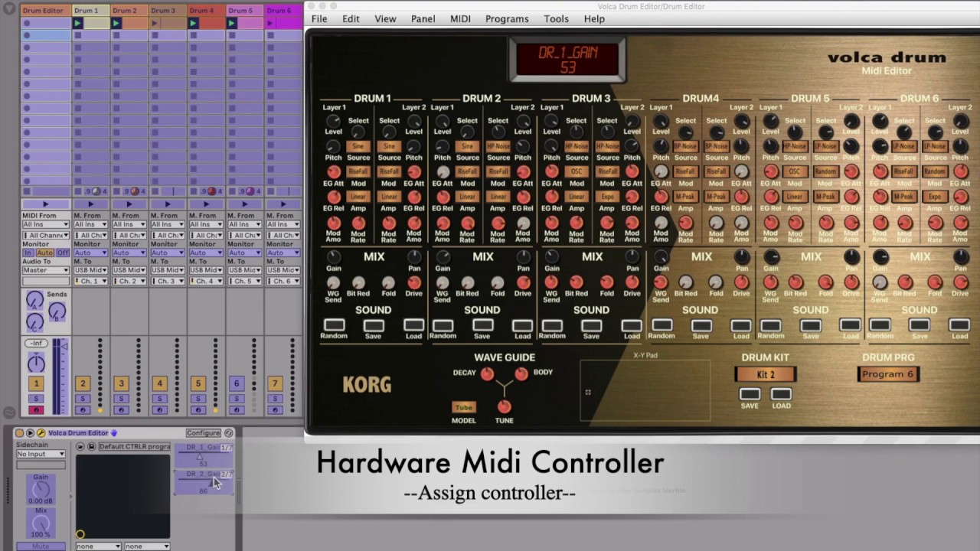Image resolution: width=980 pixels, height=551 pixels.
Task: Click Drum 1 Layer 1 EG Rel knob
Action: click(x=333, y=197)
